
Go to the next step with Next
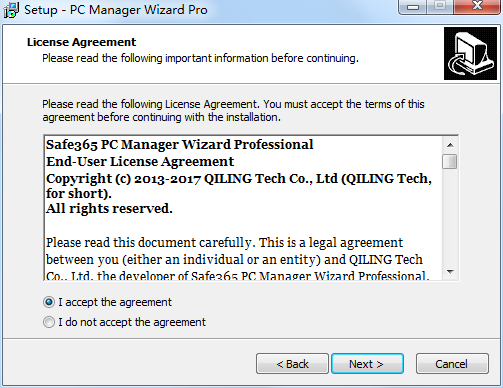click(367, 364)
